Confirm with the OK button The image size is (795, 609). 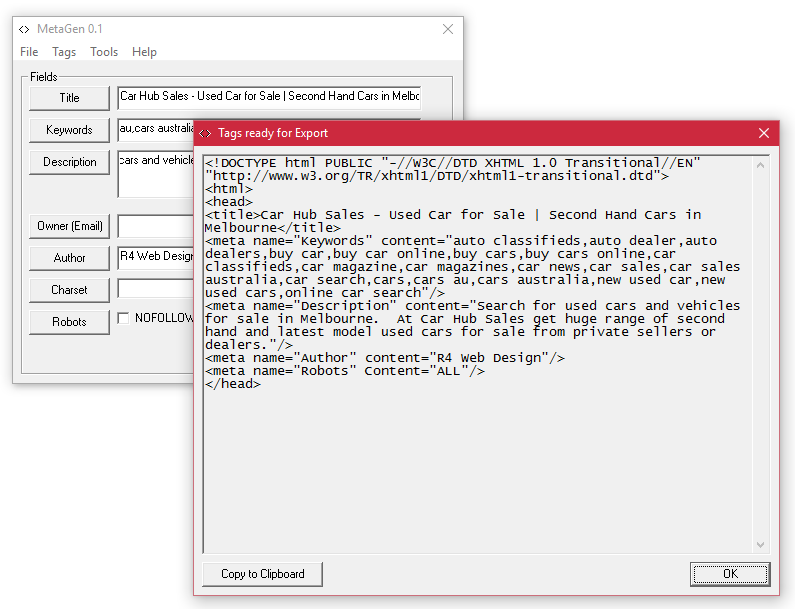click(730, 574)
